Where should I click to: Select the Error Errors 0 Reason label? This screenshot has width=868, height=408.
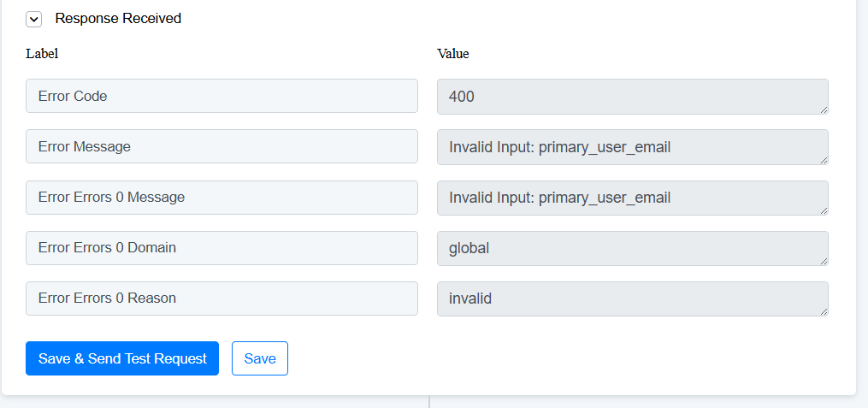[x=221, y=298]
